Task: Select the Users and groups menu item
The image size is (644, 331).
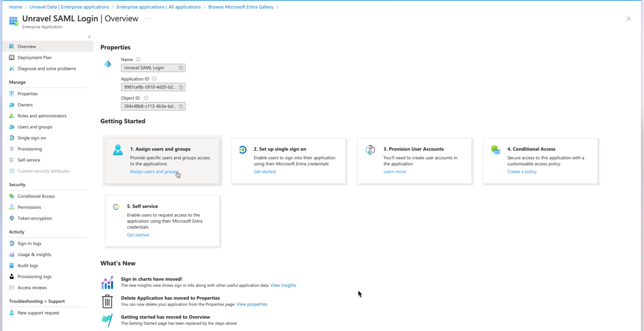Action: [35, 127]
